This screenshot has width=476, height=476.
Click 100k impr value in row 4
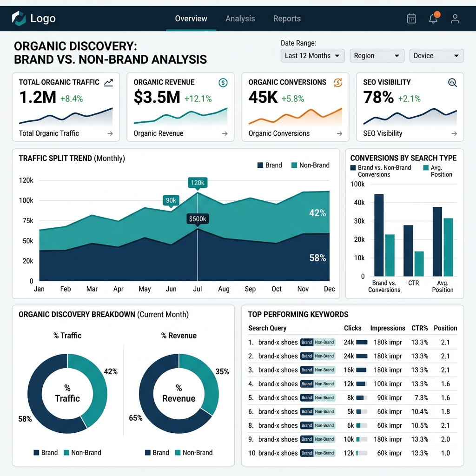388,383
